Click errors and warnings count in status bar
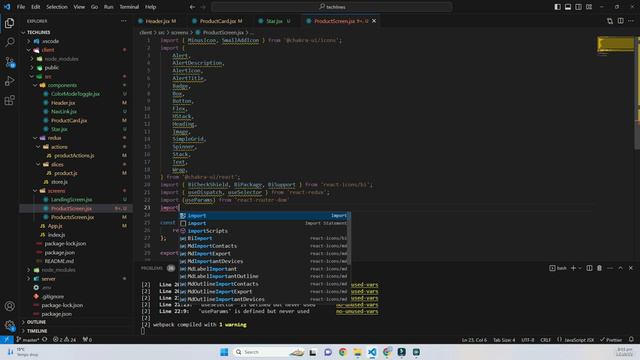 click(64, 340)
